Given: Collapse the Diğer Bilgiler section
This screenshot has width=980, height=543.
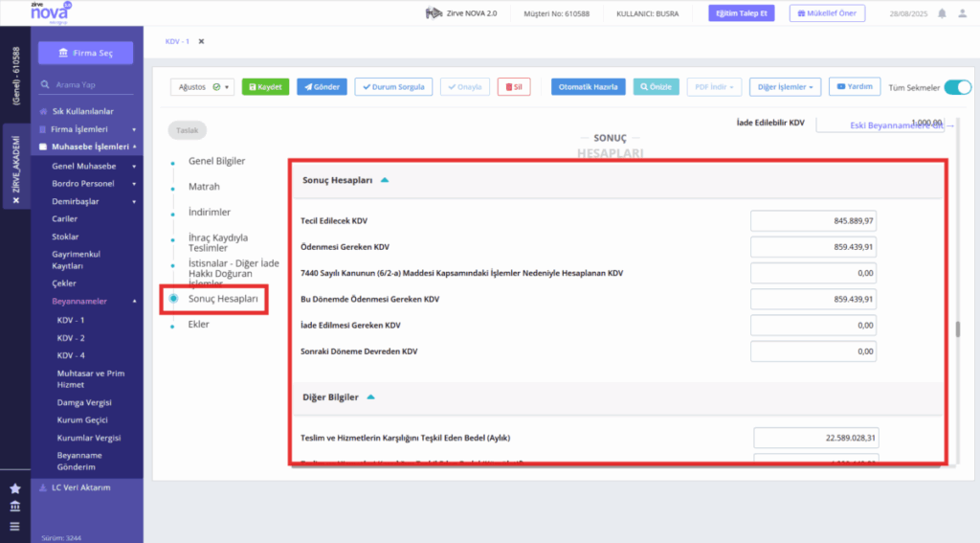Looking at the screenshot, I should pyautogui.click(x=370, y=397).
